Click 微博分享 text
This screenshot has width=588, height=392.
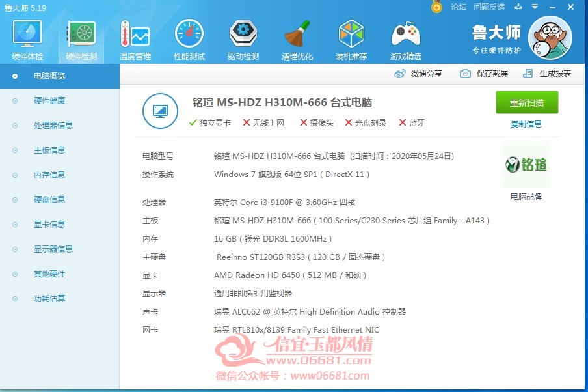tap(427, 74)
